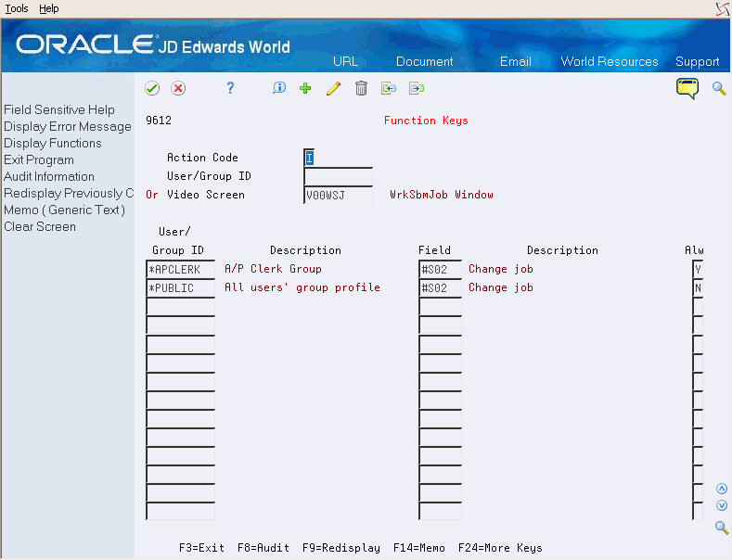Click the pencil Change icon
Image resolution: width=732 pixels, height=560 pixels.
333,88
